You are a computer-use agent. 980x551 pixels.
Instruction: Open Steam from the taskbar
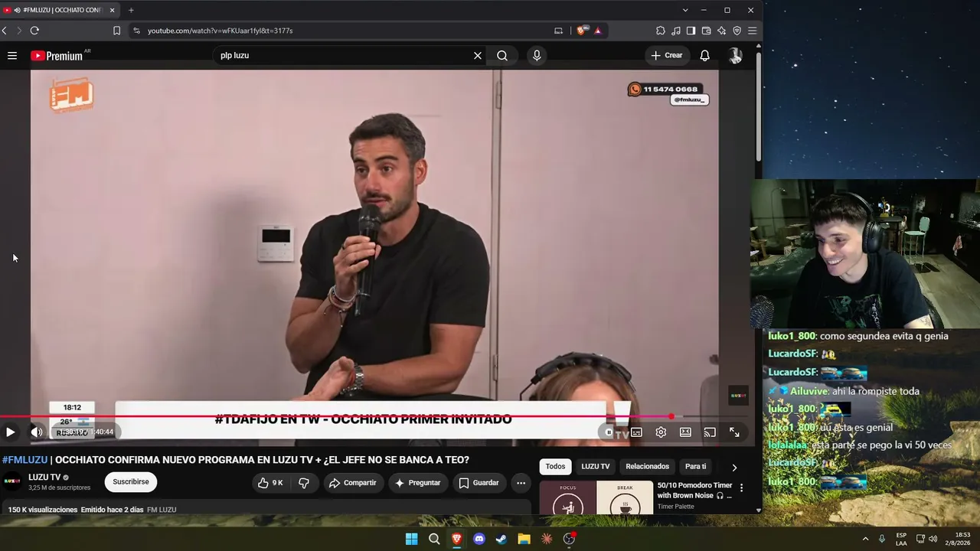click(501, 539)
